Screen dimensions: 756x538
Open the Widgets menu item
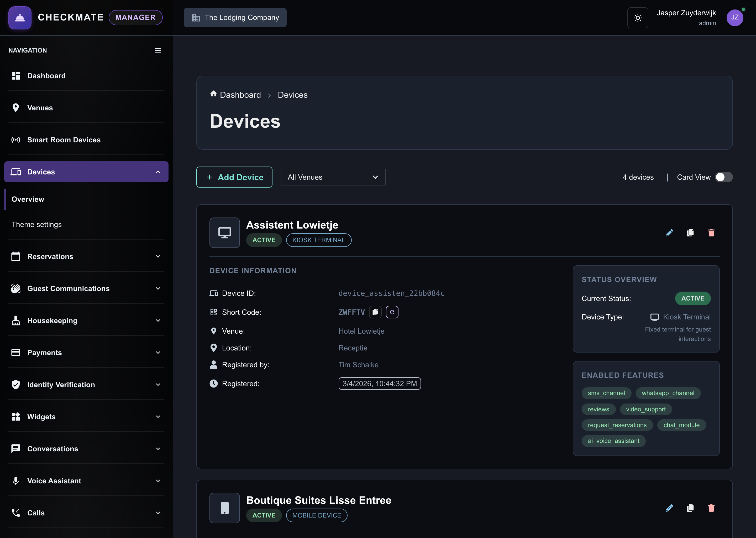point(86,416)
